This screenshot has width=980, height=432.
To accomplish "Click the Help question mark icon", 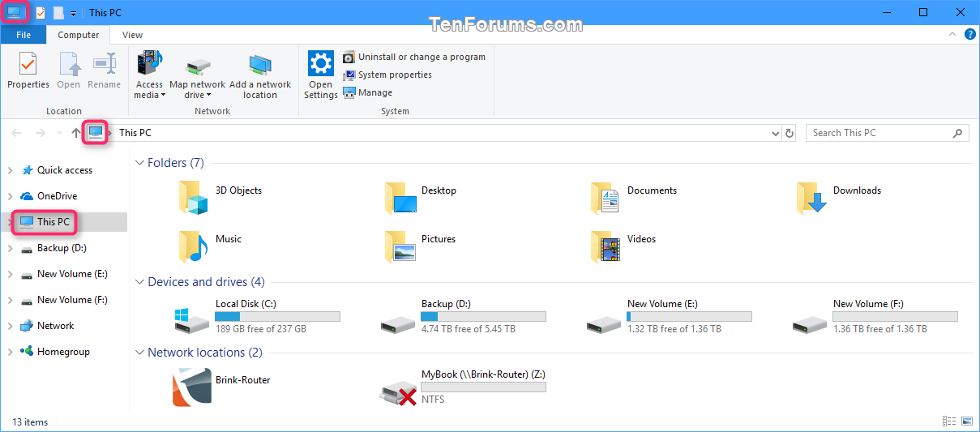I will [969, 35].
